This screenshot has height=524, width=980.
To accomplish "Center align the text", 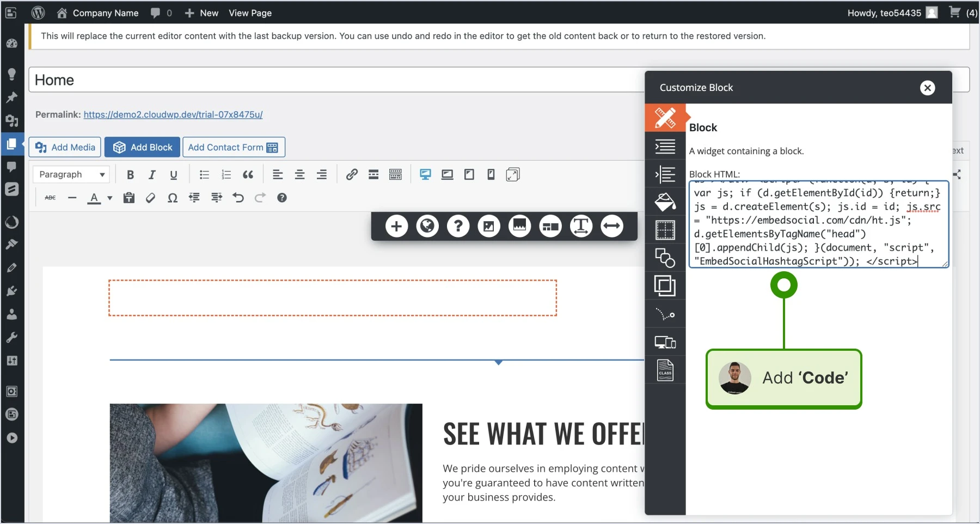I will 299,174.
